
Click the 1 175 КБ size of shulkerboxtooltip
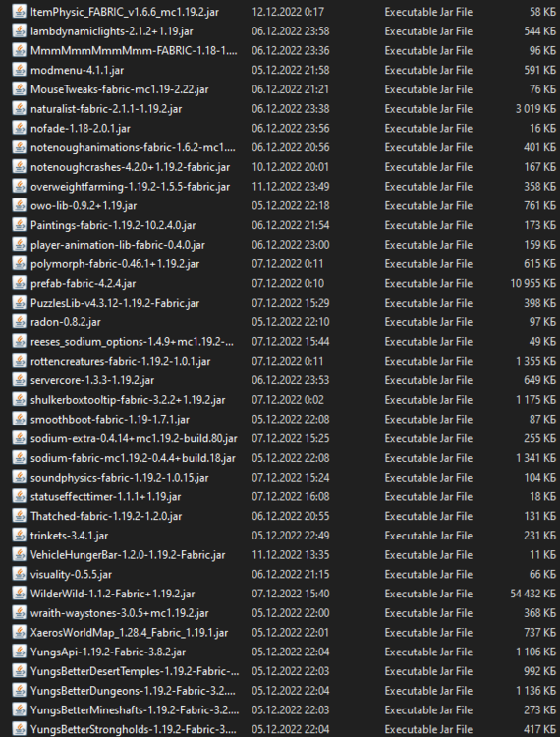(535, 400)
